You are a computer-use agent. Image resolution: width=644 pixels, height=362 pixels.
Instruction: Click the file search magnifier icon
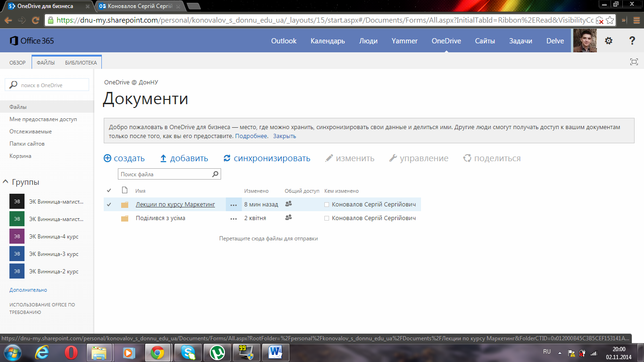click(215, 174)
